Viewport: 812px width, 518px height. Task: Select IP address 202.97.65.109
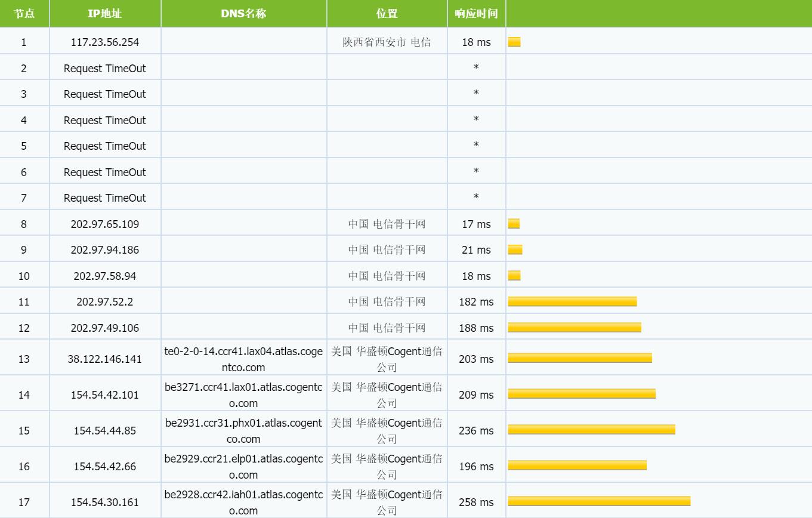click(x=105, y=224)
